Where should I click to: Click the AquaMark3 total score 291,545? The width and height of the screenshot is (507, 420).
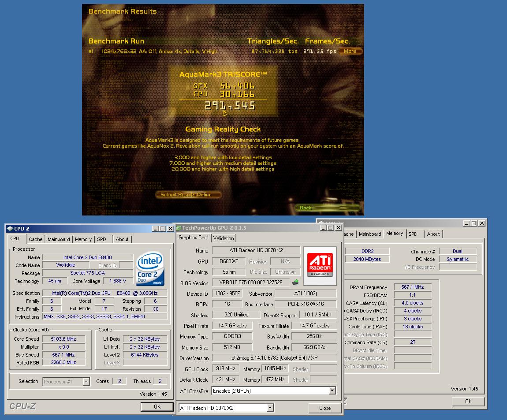pyautogui.click(x=230, y=106)
